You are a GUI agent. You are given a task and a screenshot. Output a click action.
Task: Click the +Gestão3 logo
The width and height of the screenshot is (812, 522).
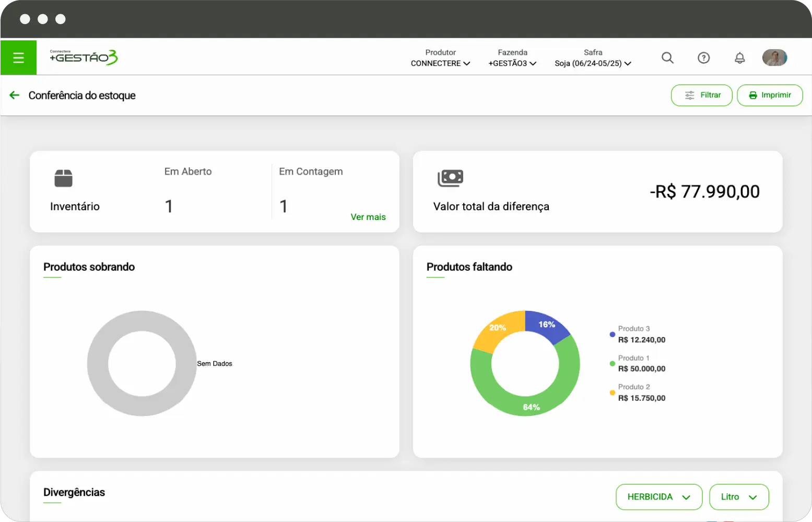pyautogui.click(x=84, y=57)
